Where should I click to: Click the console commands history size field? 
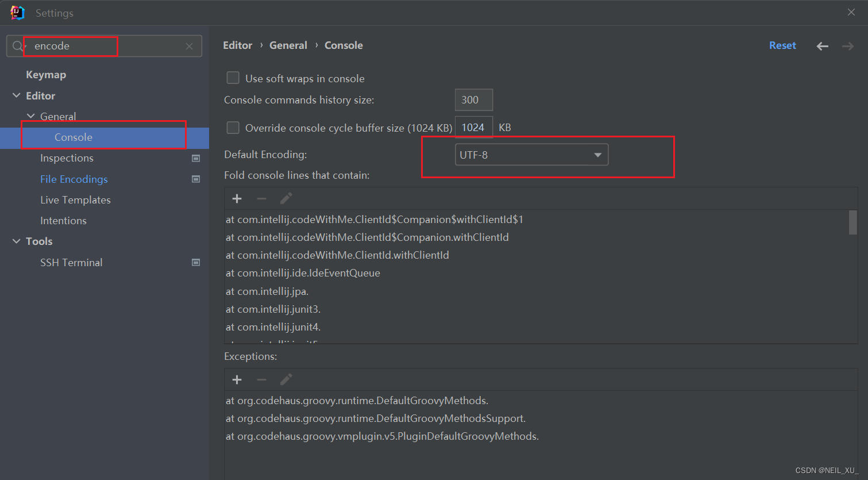pos(473,99)
